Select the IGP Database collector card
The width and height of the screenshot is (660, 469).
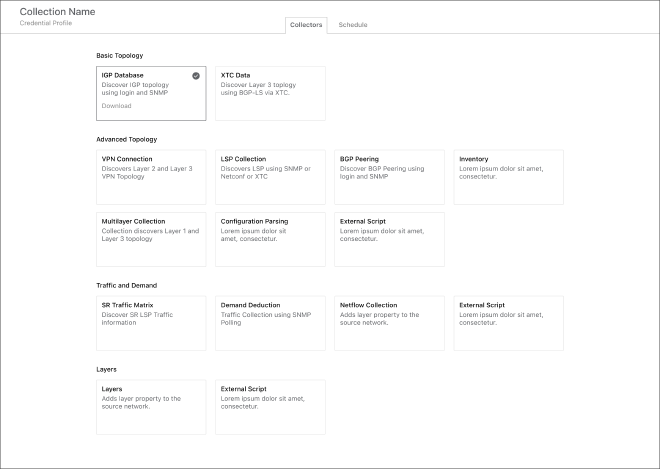tap(151, 93)
